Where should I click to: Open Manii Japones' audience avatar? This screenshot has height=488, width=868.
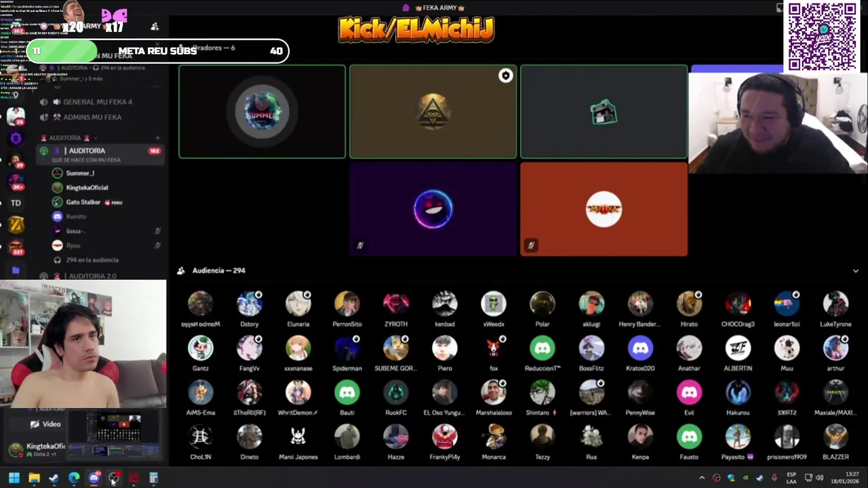point(298,436)
